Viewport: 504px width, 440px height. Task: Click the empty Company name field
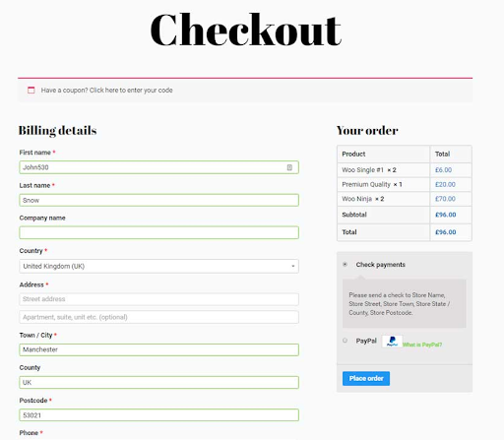point(158,232)
